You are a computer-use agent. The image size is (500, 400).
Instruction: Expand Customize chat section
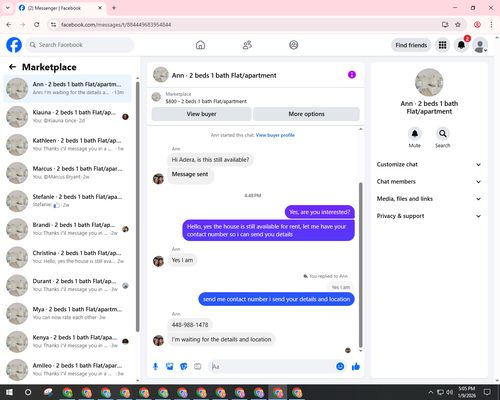coord(429,164)
